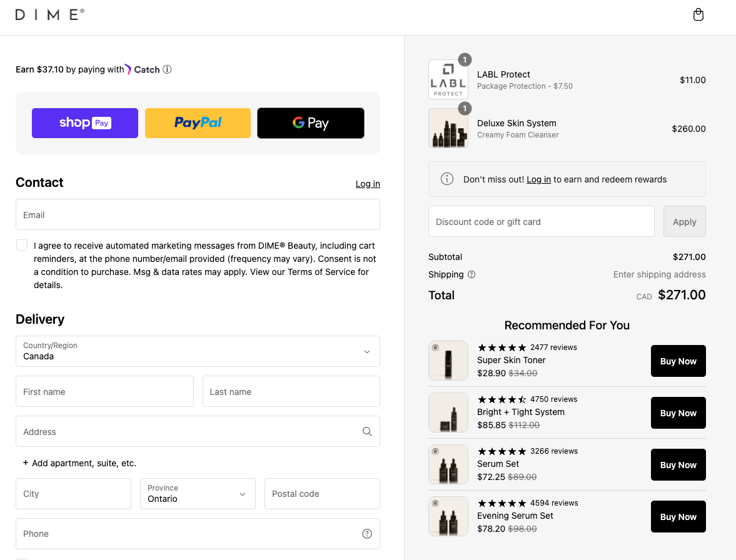
Task: Open Serum Set thumbnail
Action: point(448,464)
